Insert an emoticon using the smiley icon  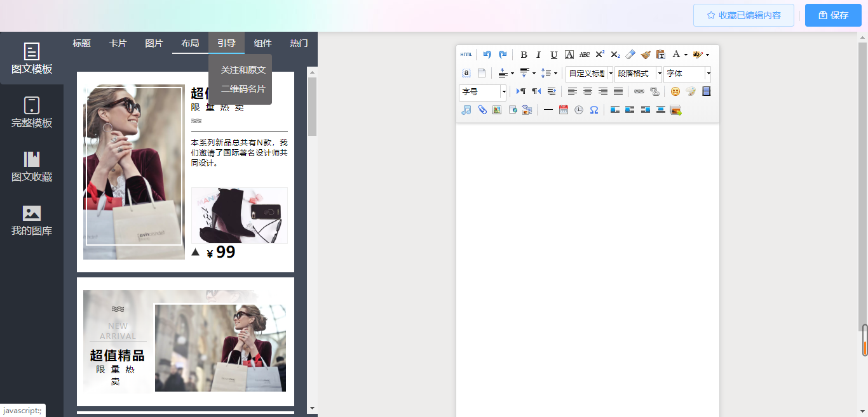click(675, 91)
